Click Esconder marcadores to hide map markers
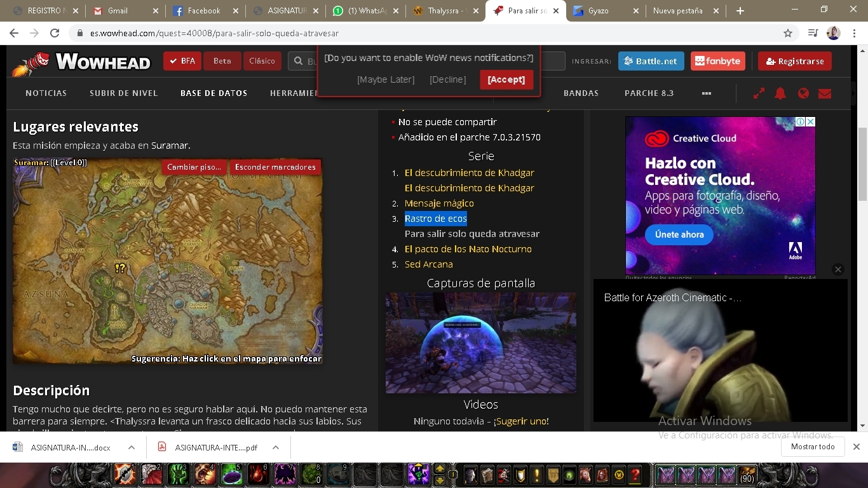 (275, 167)
